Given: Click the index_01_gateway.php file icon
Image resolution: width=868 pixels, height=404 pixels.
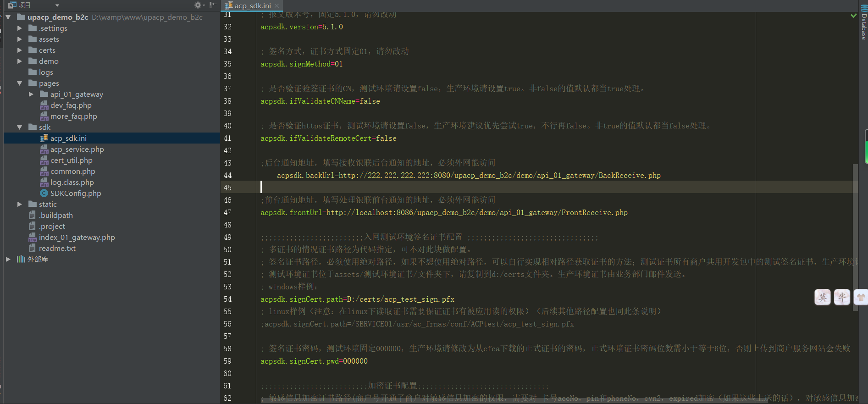Looking at the screenshot, I should [x=33, y=238].
